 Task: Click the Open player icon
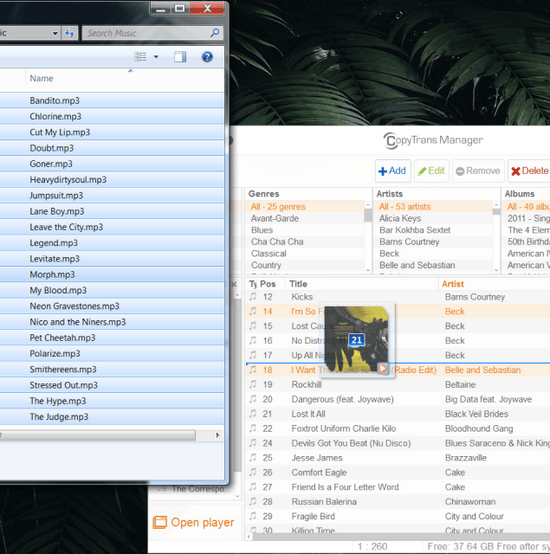(x=160, y=522)
